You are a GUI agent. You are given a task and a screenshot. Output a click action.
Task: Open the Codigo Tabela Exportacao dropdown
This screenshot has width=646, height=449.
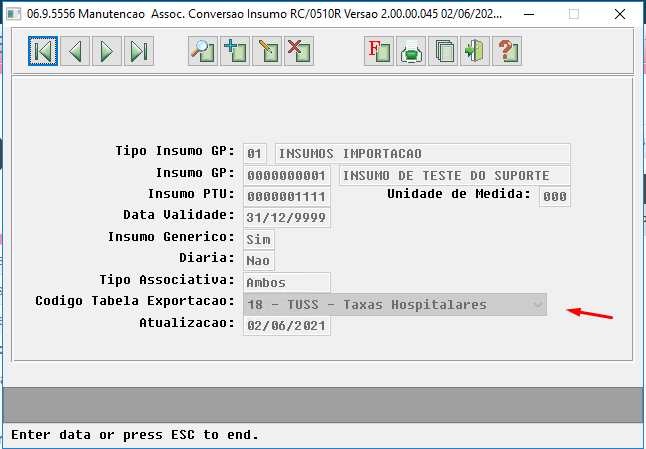(x=395, y=305)
